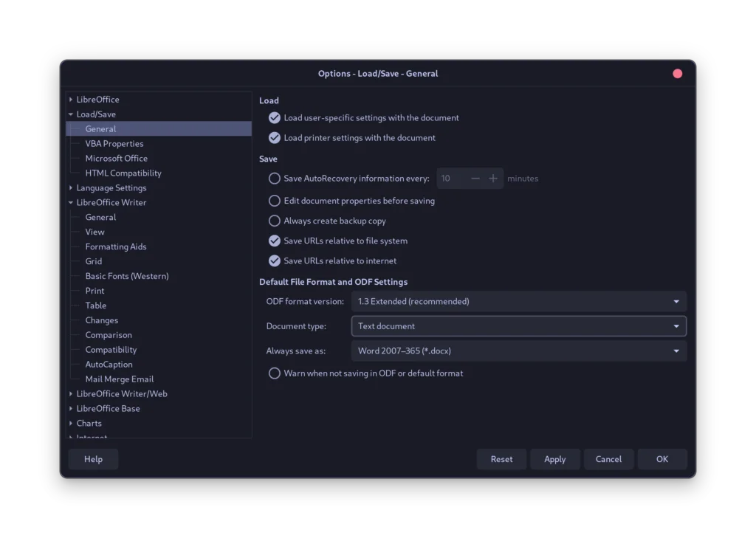Select VBA Properties in the tree

coord(114,144)
